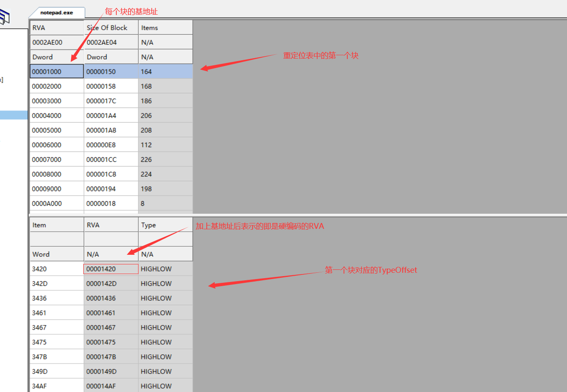
Task: Select item 3436
Action: 57,298
